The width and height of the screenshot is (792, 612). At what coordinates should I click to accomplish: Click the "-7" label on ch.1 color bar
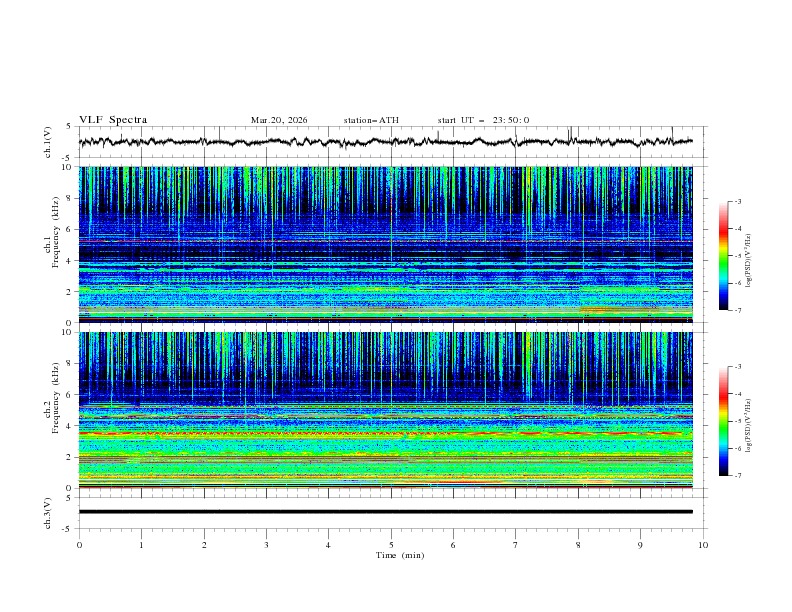click(738, 310)
